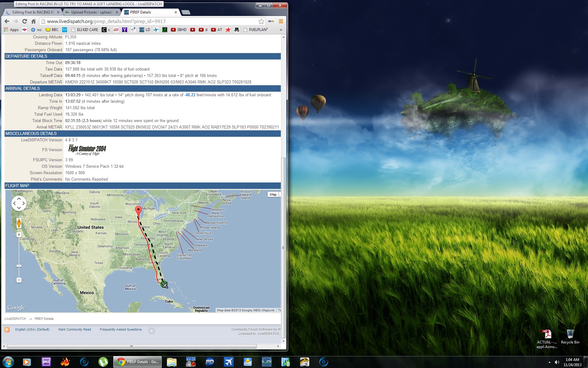Click the map zoom slider handle
This screenshot has width=588, height=368.
(x=19, y=266)
